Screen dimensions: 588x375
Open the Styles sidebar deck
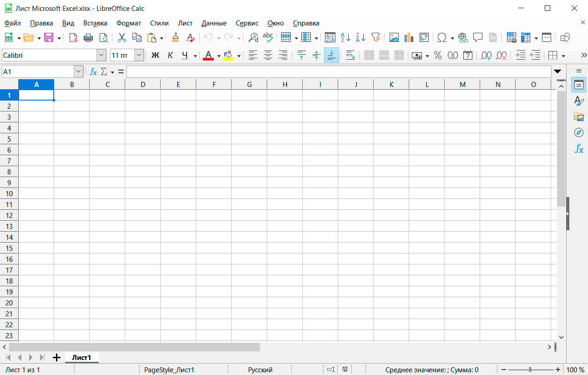[x=579, y=101]
